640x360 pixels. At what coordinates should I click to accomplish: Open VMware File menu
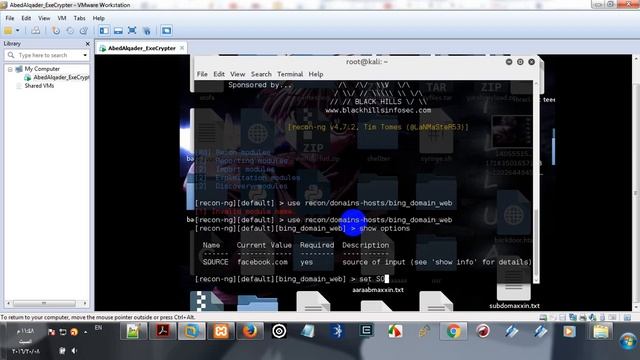(x=10, y=18)
